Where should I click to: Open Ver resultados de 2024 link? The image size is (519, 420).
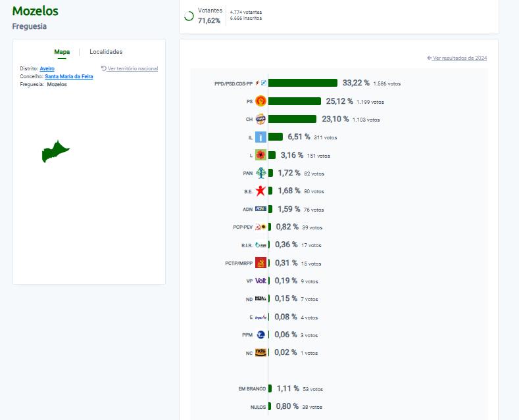point(457,58)
